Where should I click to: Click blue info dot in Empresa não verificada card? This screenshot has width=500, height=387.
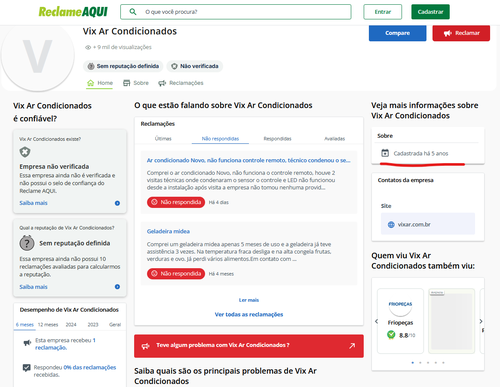117,203
